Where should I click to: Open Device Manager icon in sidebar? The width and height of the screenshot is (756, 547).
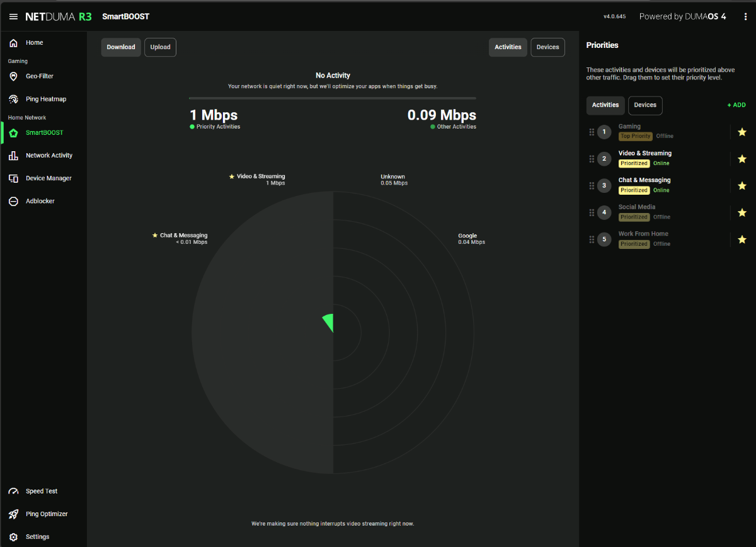pyautogui.click(x=13, y=178)
